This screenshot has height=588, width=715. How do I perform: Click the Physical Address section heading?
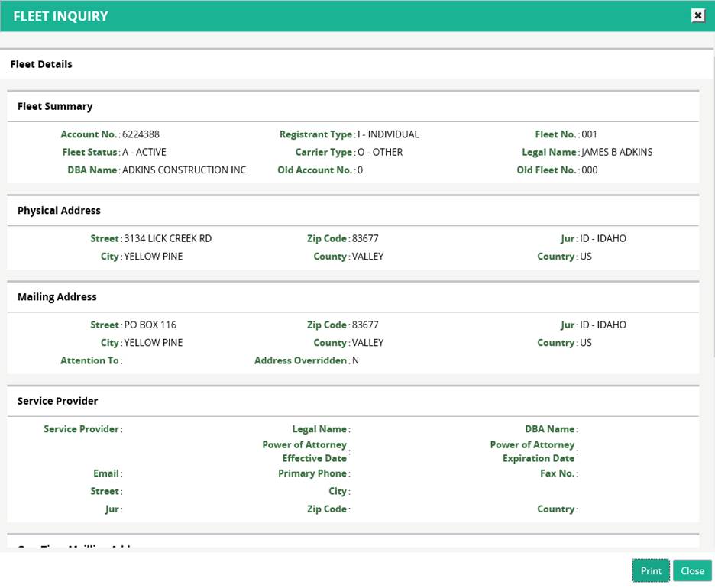(x=59, y=210)
